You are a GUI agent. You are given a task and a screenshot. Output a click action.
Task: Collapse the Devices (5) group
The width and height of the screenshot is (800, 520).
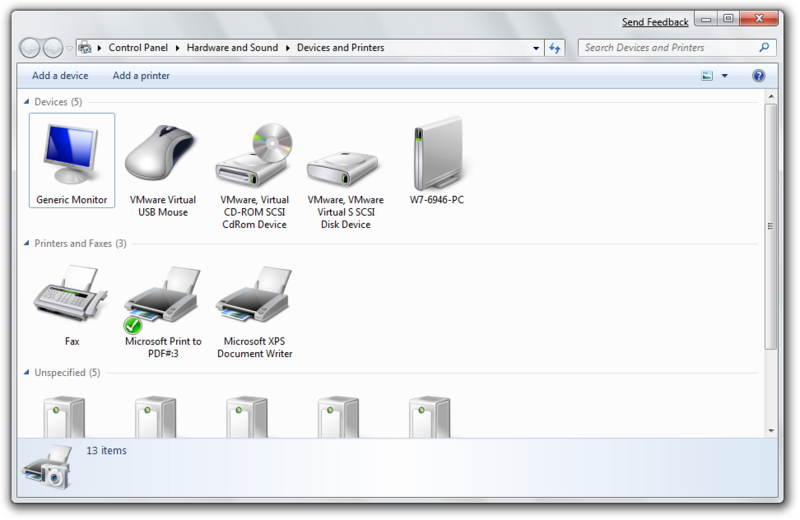pyautogui.click(x=26, y=102)
